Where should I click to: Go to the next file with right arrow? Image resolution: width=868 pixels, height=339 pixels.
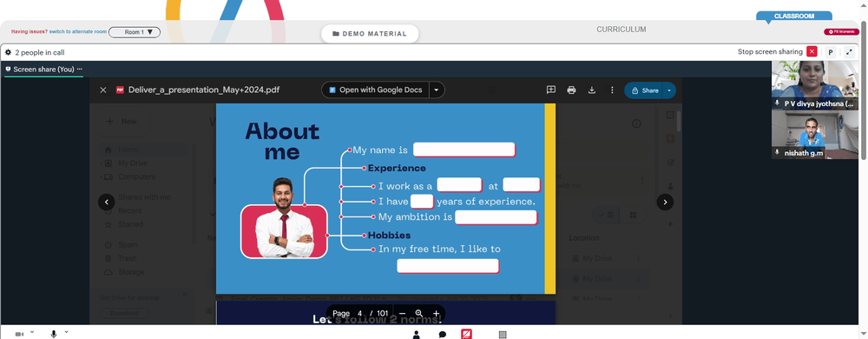665,203
